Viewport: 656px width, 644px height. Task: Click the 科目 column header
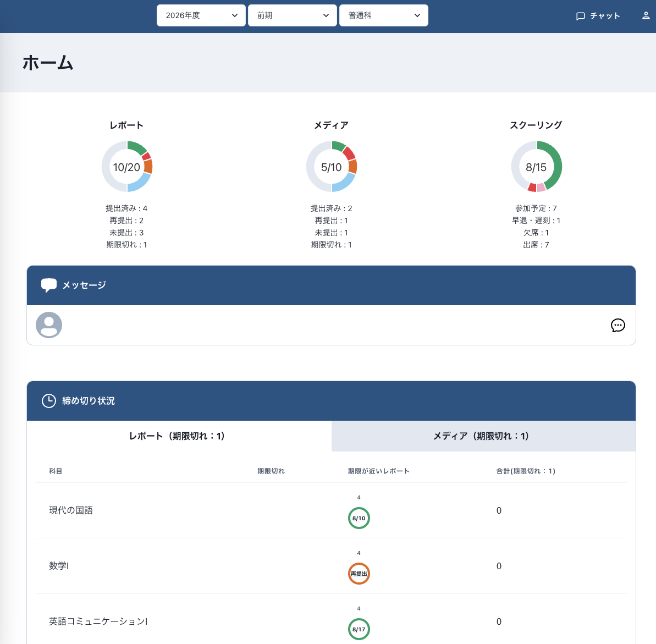click(56, 471)
